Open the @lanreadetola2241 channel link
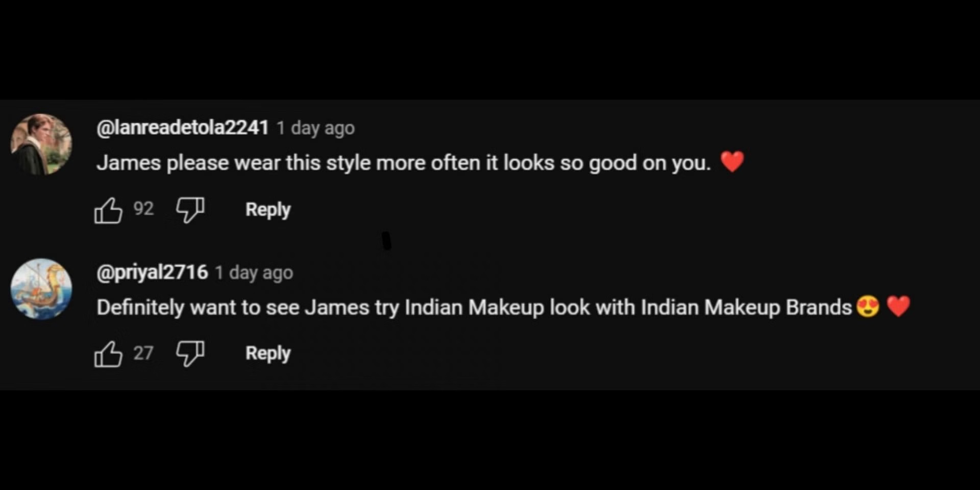This screenshot has height=490, width=980. (183, 128)
